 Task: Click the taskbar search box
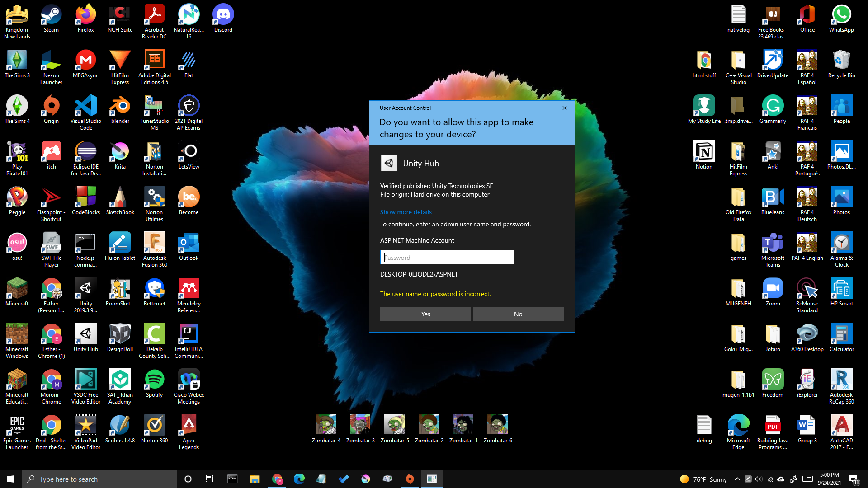pos(99,479)
